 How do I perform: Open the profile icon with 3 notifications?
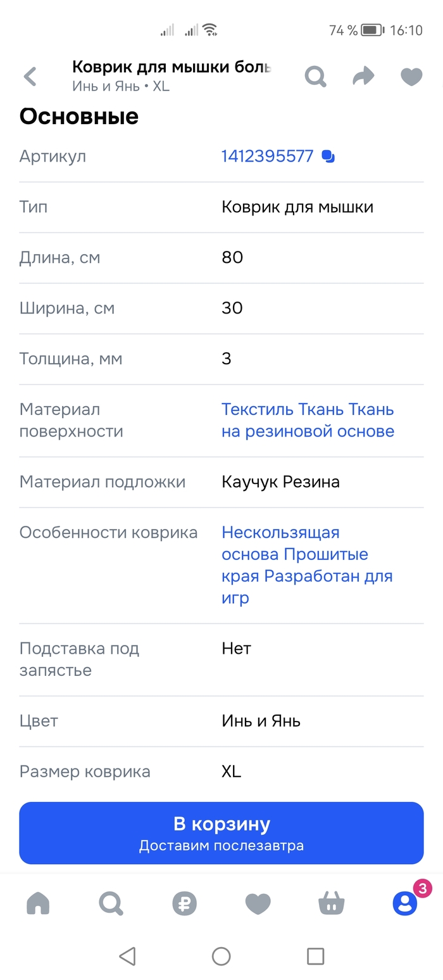404,903
